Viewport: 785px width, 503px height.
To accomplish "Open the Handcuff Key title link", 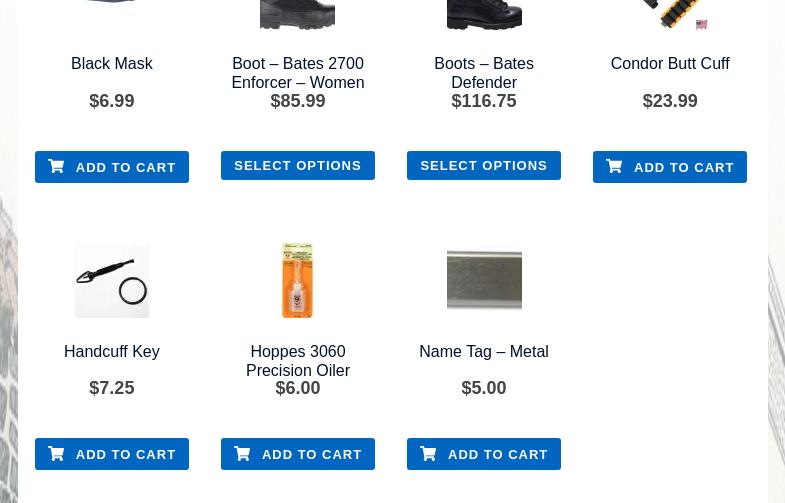I will (112, 352).
